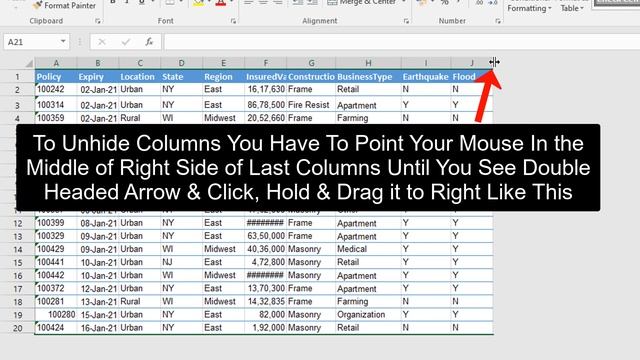The image size is (640, 360).
Task: Select cell containing policy 100280
Action: 56,315
